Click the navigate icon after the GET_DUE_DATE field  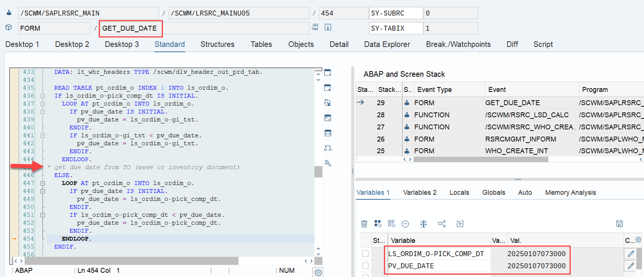pyautogui.click(x=315, y=27)
